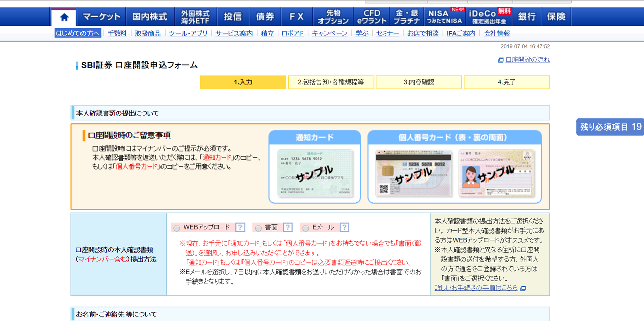Open the 外国株式 海外ETF tab
Screen dimensions: 644x321
pyautogui.click(x=195, y=17)
